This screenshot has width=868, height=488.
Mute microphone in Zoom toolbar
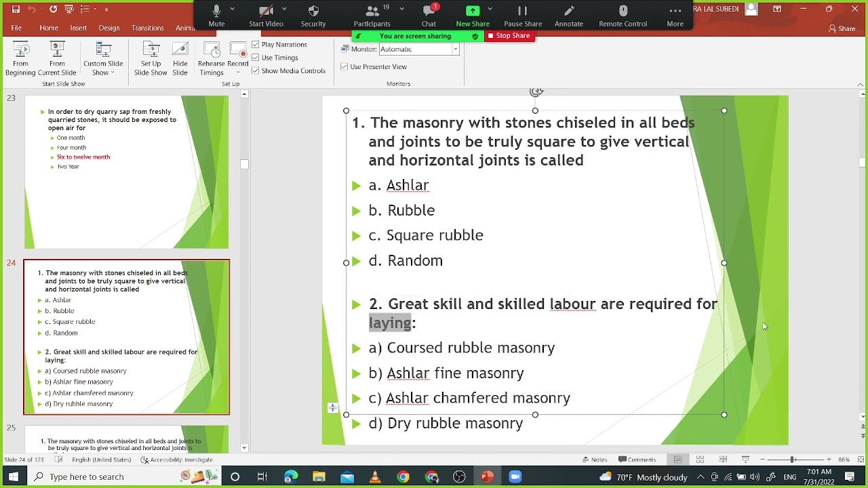(x=216, y=16)
